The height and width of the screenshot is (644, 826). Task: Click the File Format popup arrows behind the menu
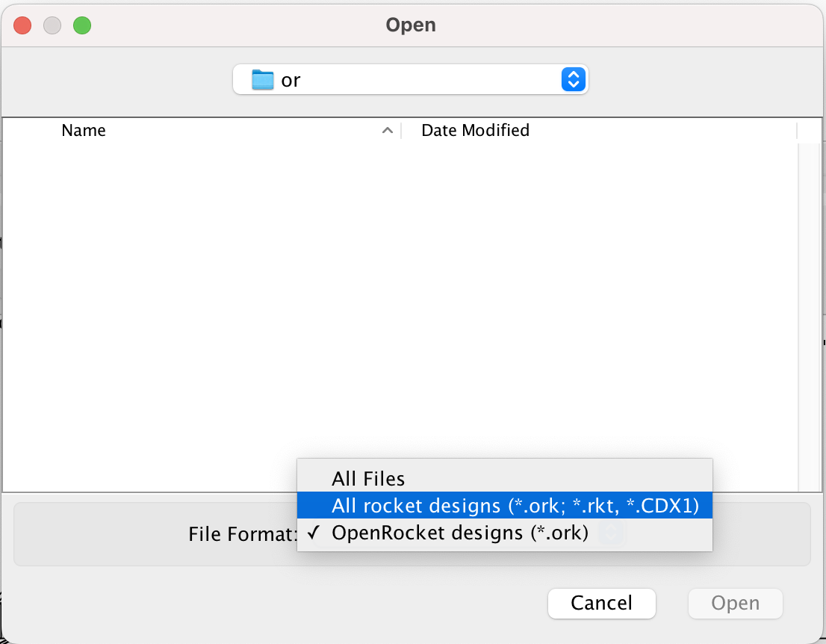[x=612, y=533]
